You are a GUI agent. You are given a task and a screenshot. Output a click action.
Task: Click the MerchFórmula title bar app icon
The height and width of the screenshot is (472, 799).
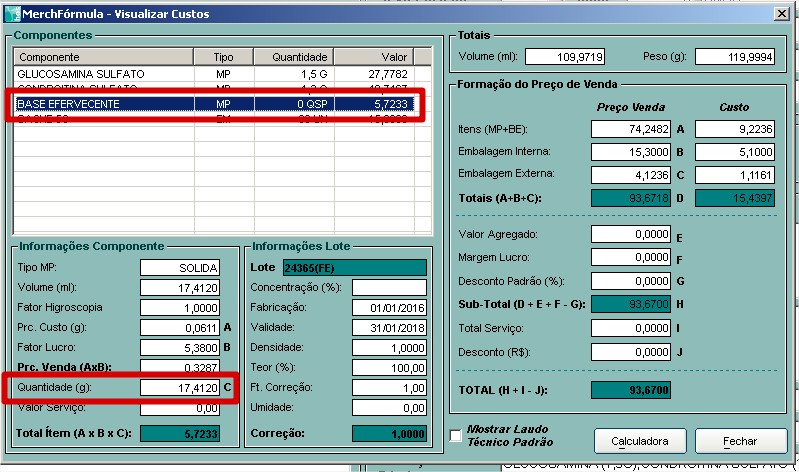[12, 14]
